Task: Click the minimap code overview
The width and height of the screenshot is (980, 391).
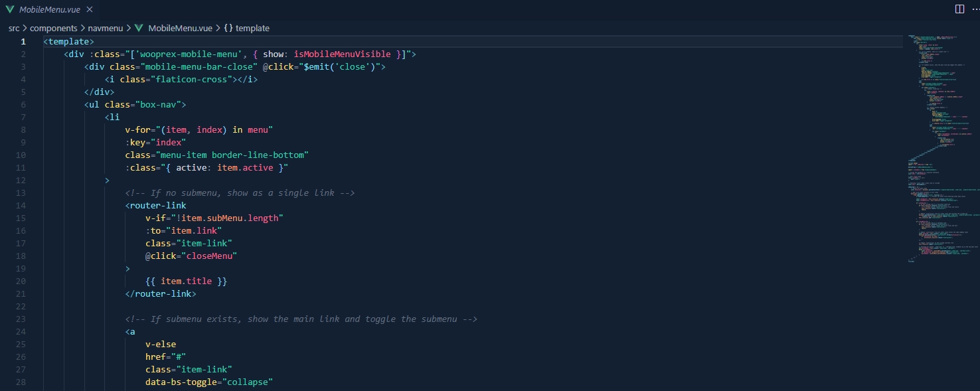Action: point(939,146)
